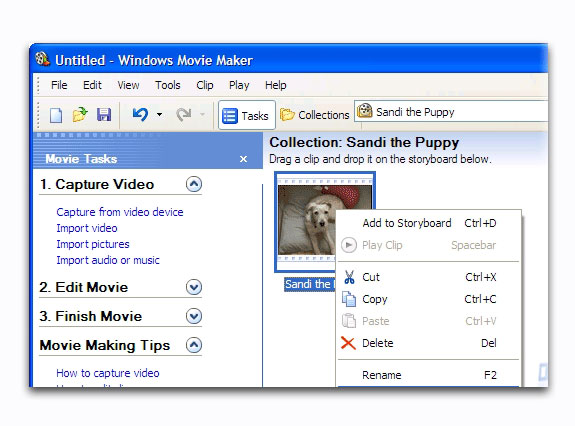Screen dimensions: 575x426
Task: Close the Movie Tasks pane
Action: [x=243, y=159]
